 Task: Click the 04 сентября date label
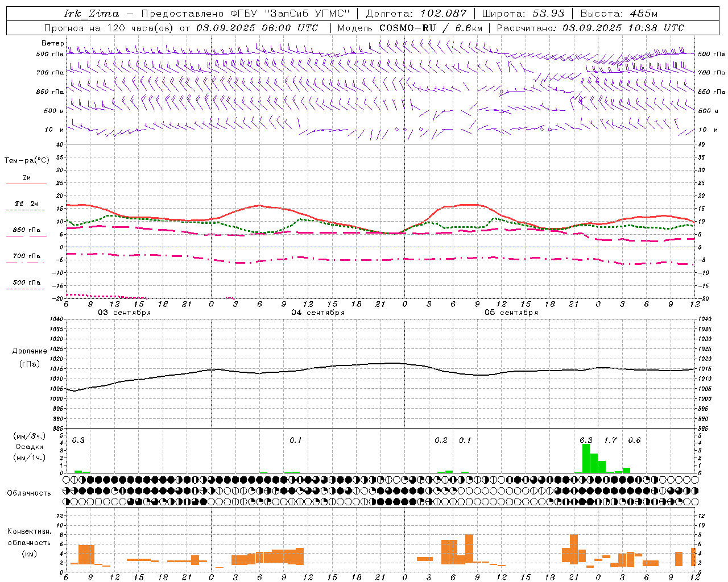pos(318,313)
